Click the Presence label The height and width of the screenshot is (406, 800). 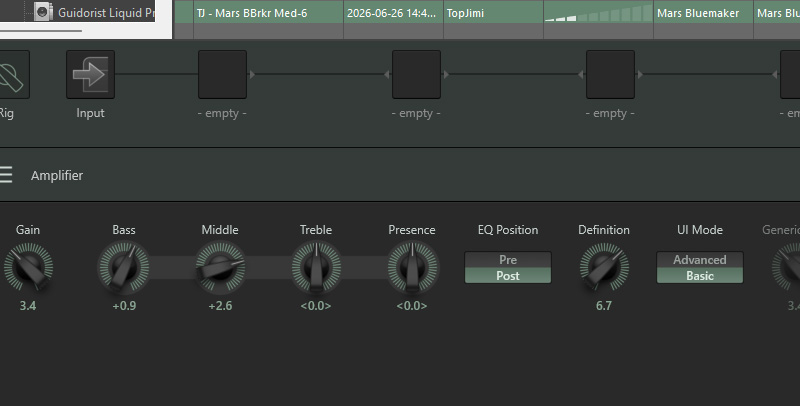(x=412, y=230)
